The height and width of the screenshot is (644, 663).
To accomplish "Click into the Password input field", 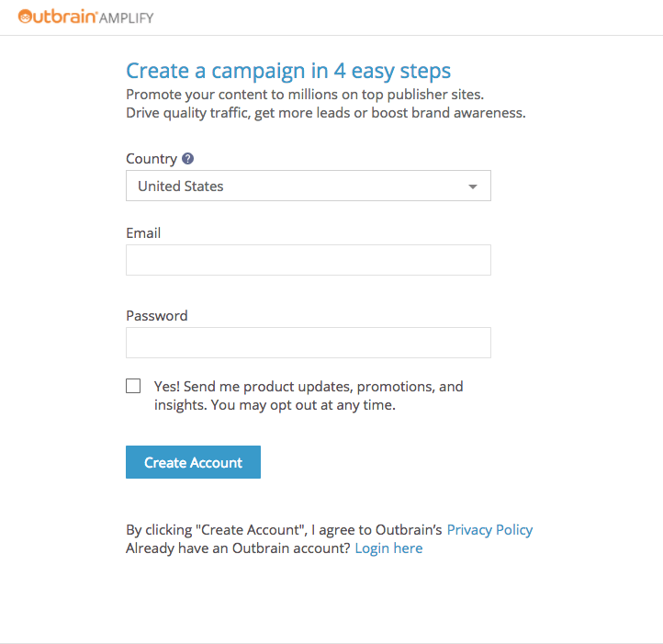I will point(308,343).
